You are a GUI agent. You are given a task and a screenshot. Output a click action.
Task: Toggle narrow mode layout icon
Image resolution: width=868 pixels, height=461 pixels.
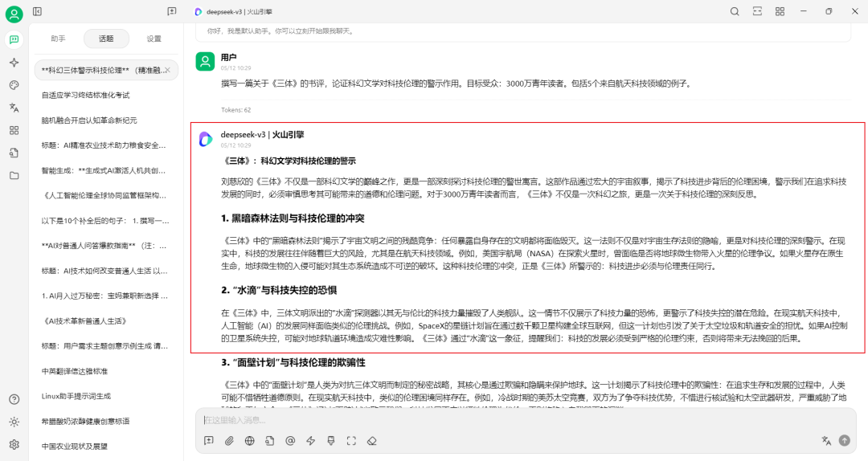757,11
